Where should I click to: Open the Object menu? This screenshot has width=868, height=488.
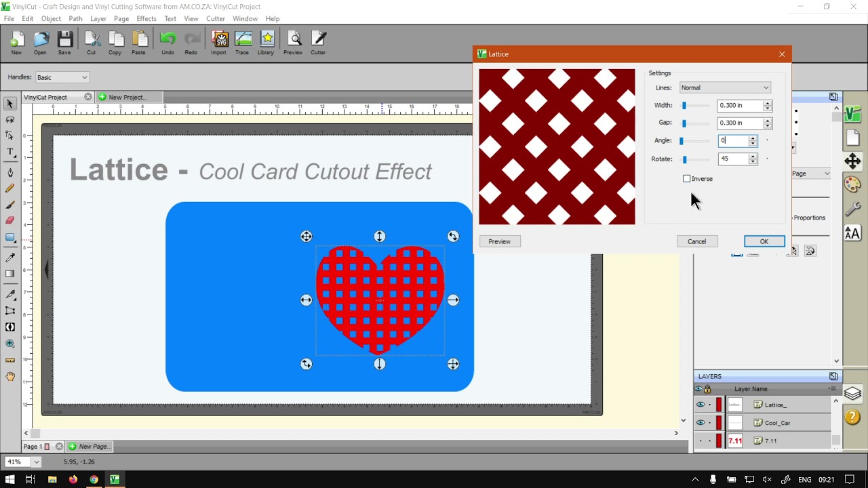51,18
